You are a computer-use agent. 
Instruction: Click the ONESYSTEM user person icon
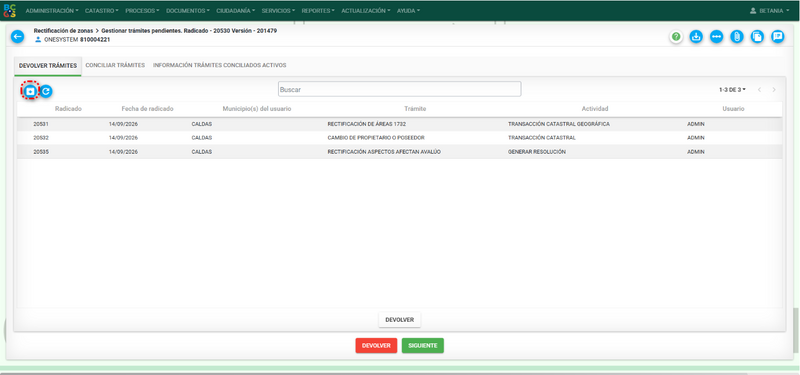click(x=38, y=39)
